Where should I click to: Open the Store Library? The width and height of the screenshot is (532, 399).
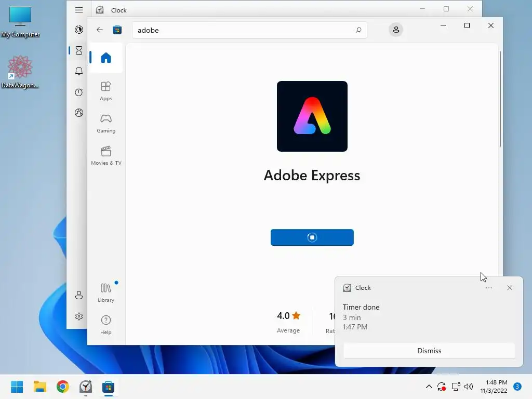[x=106, y=292]
